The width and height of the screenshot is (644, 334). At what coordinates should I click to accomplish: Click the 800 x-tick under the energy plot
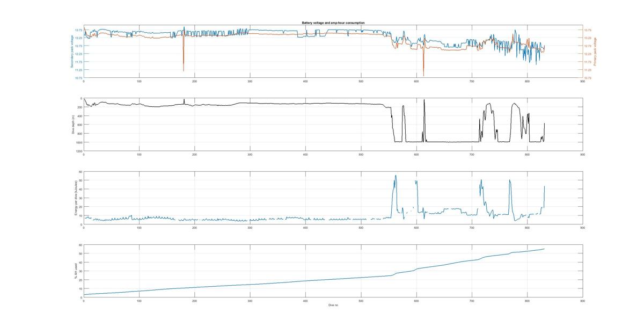[x=527, y=228]
